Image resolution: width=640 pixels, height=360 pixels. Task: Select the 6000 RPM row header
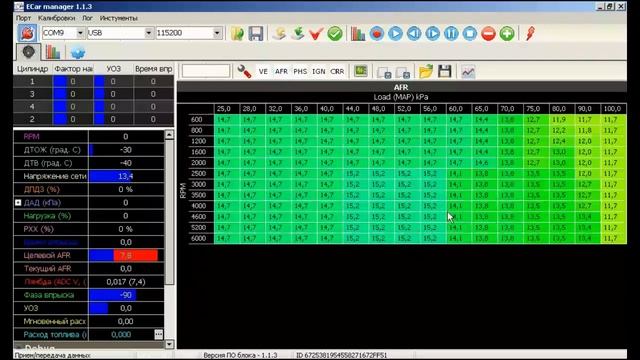tap(199, 238)
